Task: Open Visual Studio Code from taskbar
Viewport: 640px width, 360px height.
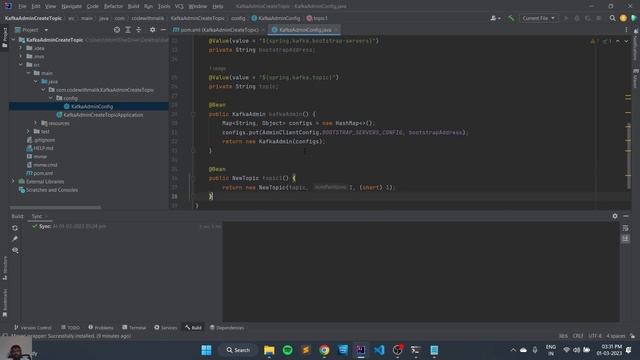Action: point(379,350)
